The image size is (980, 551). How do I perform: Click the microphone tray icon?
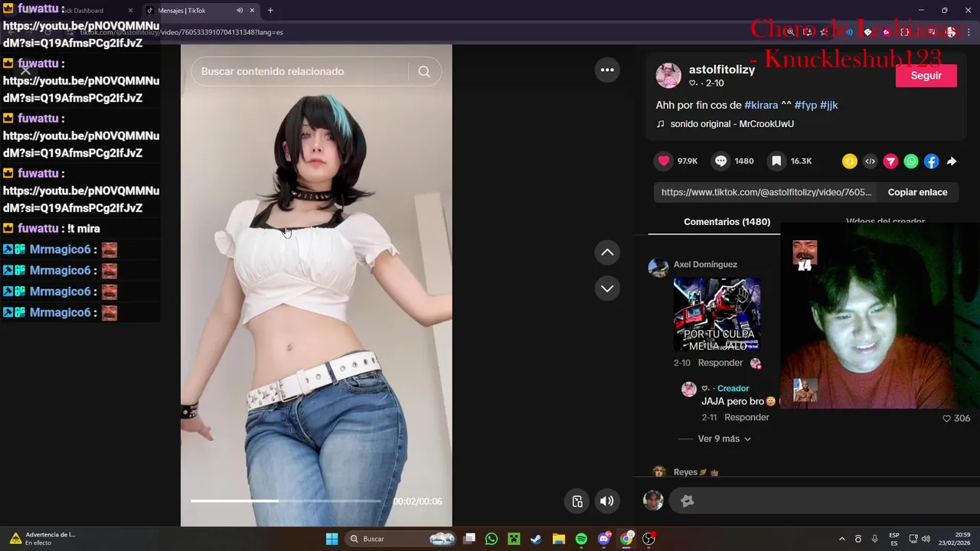click(x=874, y=539)
